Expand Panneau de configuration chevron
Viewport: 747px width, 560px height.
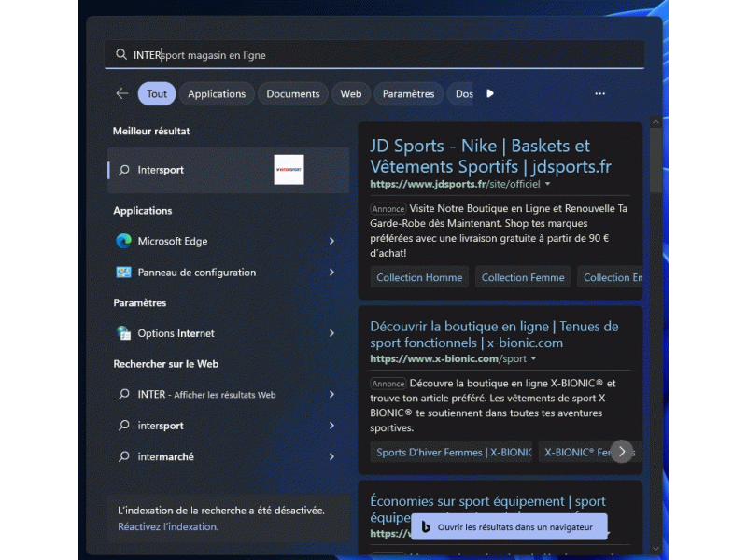(x=331, y=273)
